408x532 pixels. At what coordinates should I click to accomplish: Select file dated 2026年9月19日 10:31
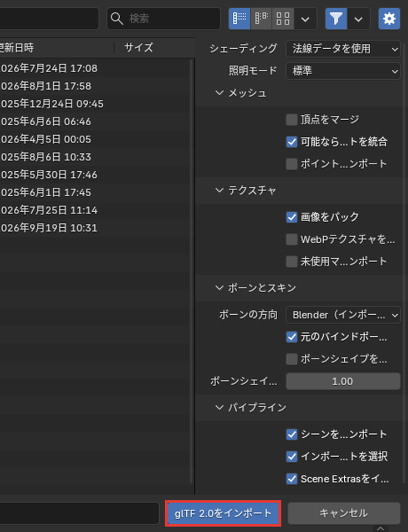pyautogui.click(x=95, y=228)
